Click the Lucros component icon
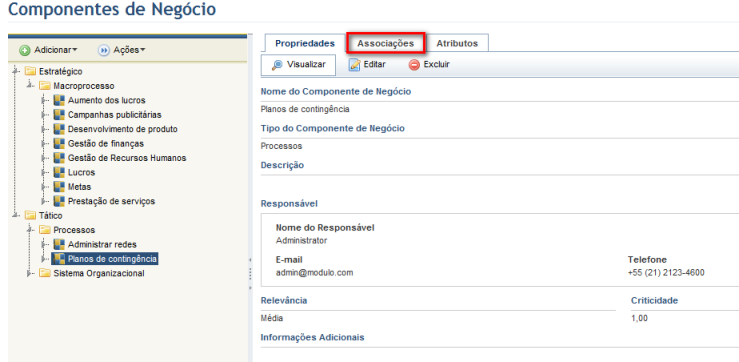Viewport: 739px width, 362px height. [x=59, y=172]
